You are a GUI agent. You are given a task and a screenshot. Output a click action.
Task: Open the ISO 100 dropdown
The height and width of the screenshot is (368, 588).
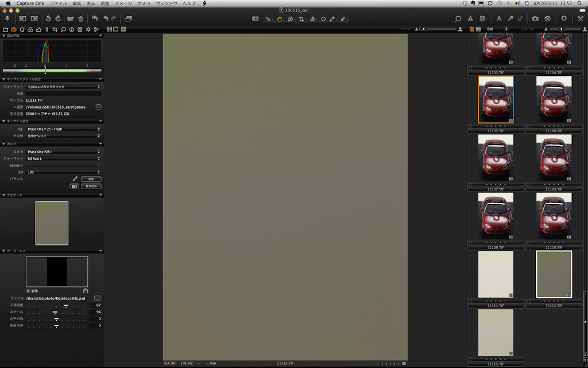63,172
